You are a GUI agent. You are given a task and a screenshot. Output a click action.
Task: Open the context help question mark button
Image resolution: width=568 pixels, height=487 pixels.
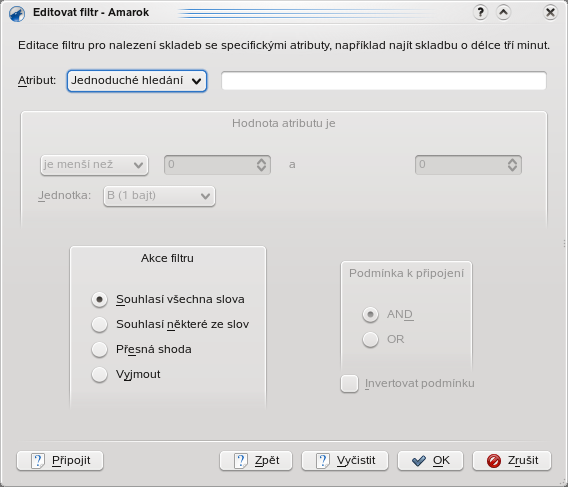[480, 13]
